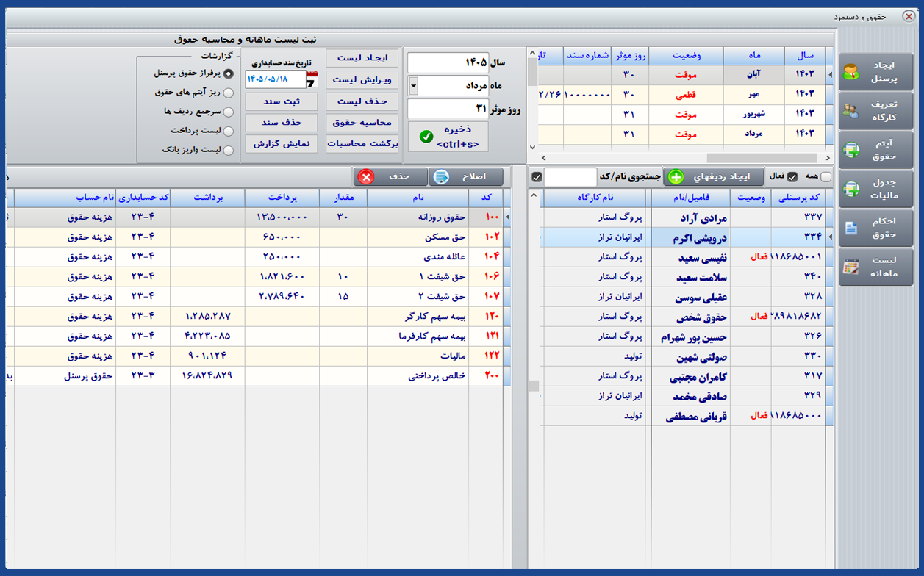The image size is (924, 576).
Task: Select the حق مسکن item row
Action: pos(257,237)
